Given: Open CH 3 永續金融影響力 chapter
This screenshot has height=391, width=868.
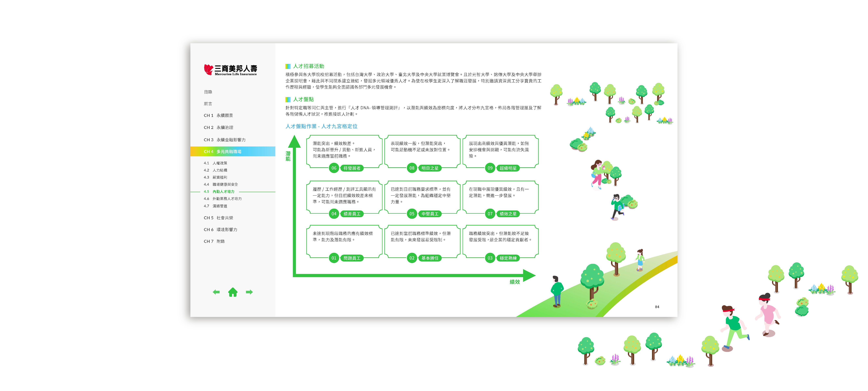Looking at the screenshot, I should (x=224, y=140).
